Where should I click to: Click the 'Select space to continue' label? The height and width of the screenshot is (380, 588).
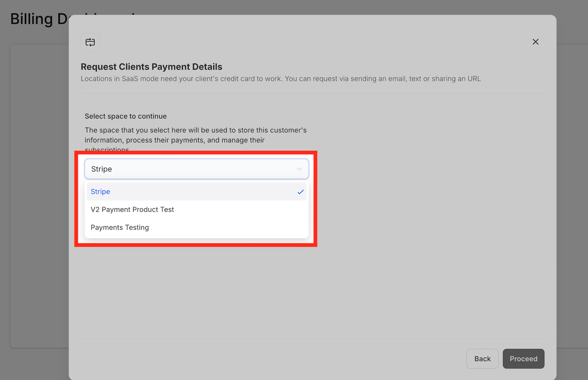click(x=126, y=116)
